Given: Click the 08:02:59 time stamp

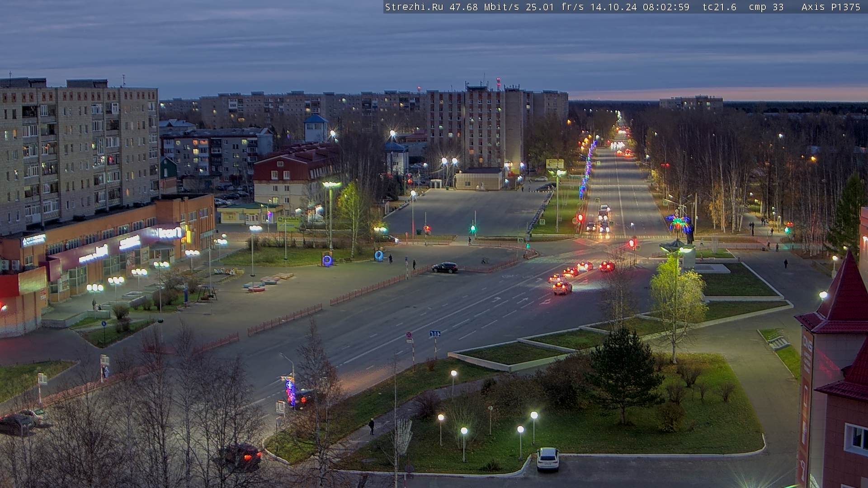Looking at the screenshot, I should coord(666,7).
